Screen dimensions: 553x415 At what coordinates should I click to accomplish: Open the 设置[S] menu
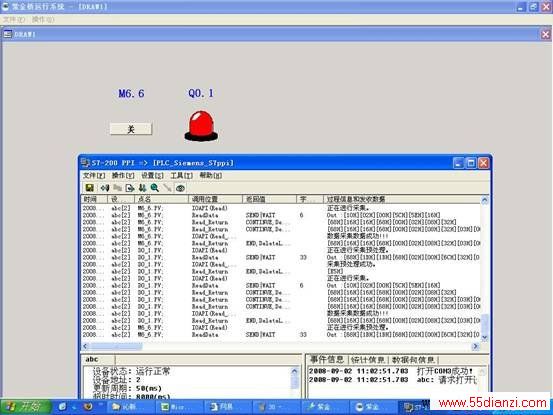152,175
